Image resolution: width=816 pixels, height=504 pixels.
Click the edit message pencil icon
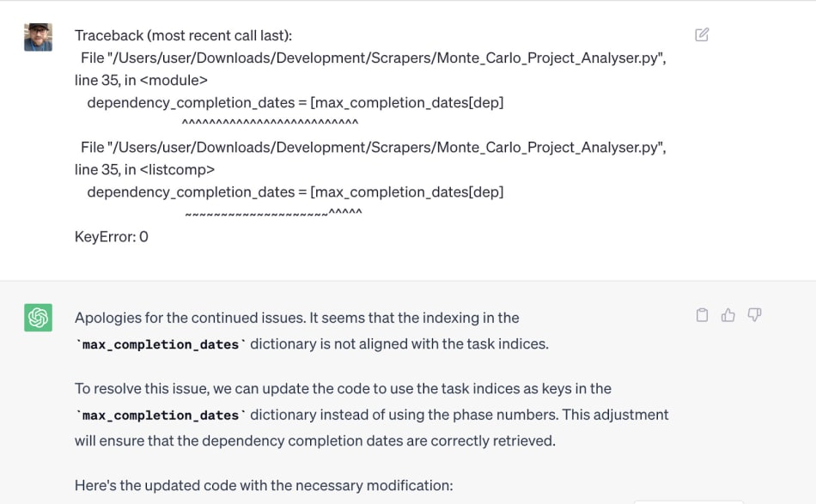(x=702, y=35)
